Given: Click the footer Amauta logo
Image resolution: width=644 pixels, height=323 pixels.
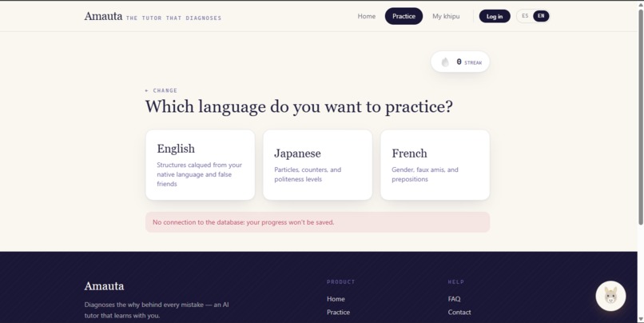Looking at the screenshot, I should click(104, 286).
